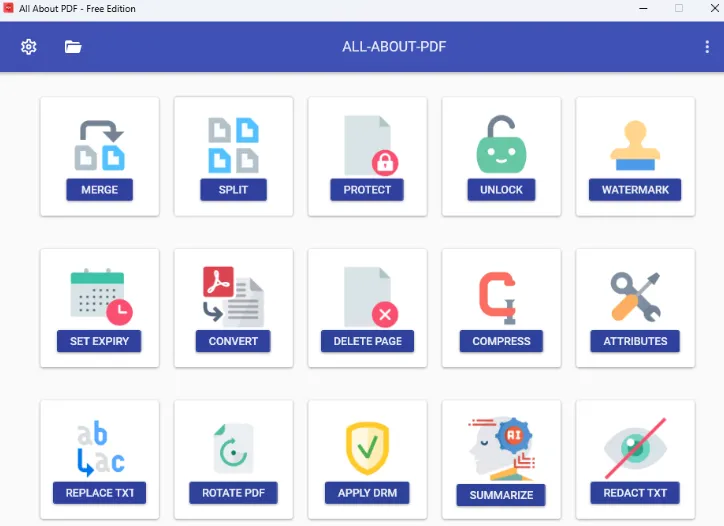The width and height of the screenshot is (724, 526).
Task: Click the REPLACE TXT button
Action: tap(100, 493)
